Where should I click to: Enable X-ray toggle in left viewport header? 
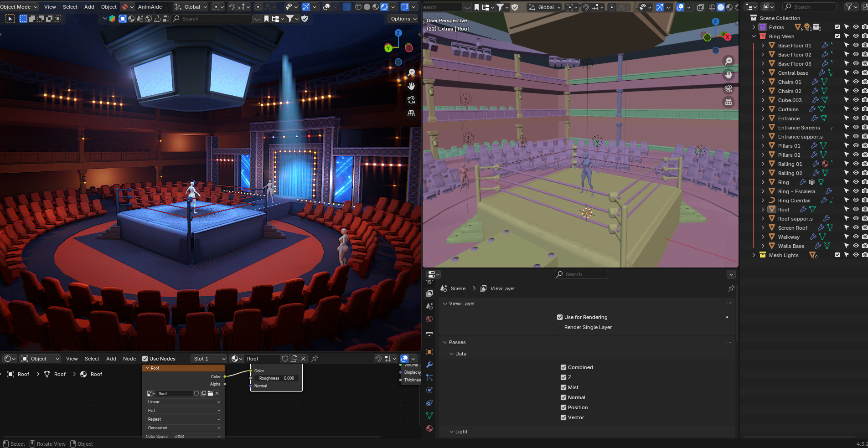coord(347,7)
